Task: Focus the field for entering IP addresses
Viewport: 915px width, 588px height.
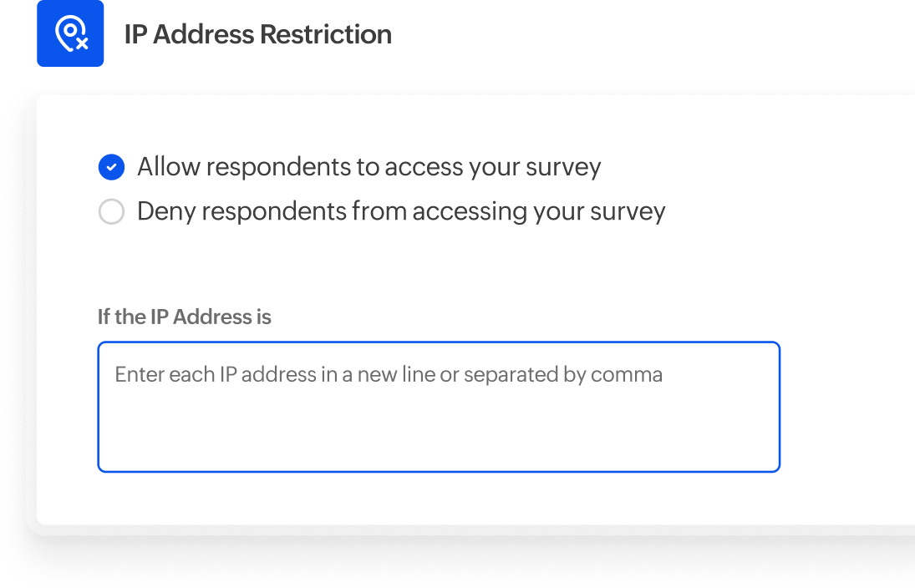Action: (x=439, y=407)
